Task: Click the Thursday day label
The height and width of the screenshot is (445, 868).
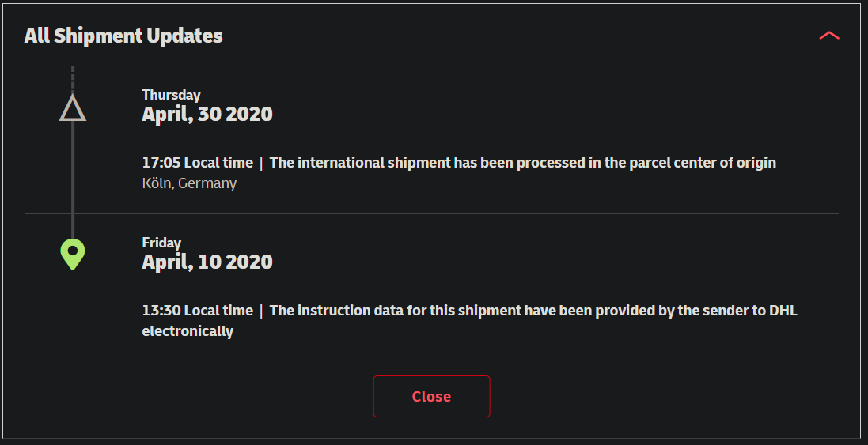Action: pos(171,95)
